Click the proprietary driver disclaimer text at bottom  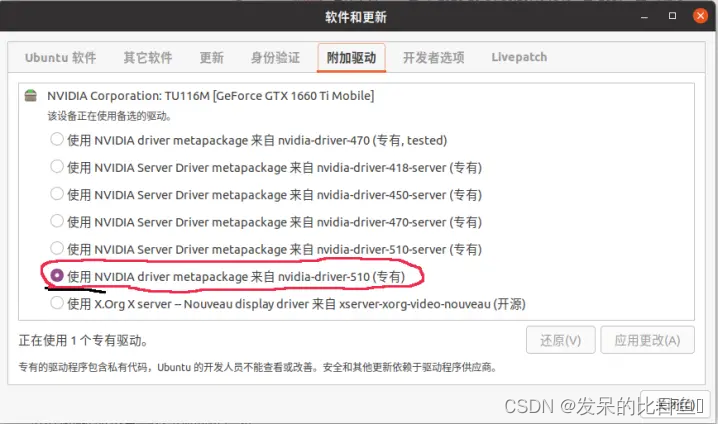coord(258,367)
